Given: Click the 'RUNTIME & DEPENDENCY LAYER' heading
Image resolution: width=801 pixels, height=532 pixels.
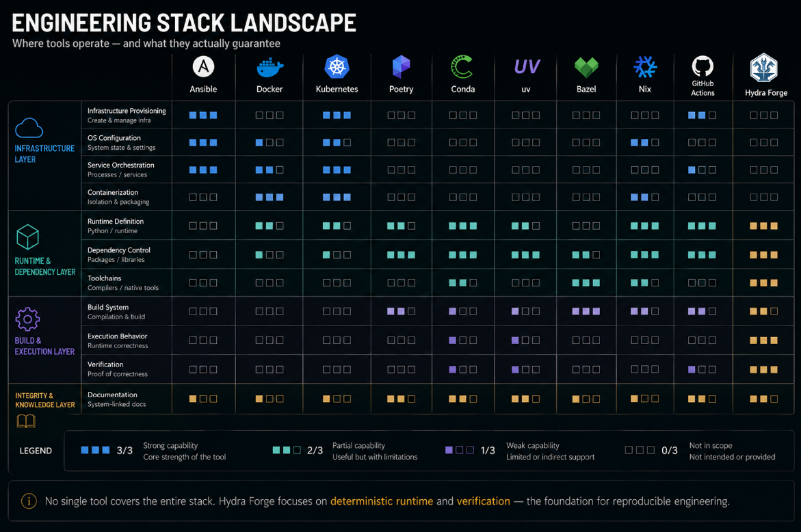Looking at the screenshot, I should pos(45,267).
